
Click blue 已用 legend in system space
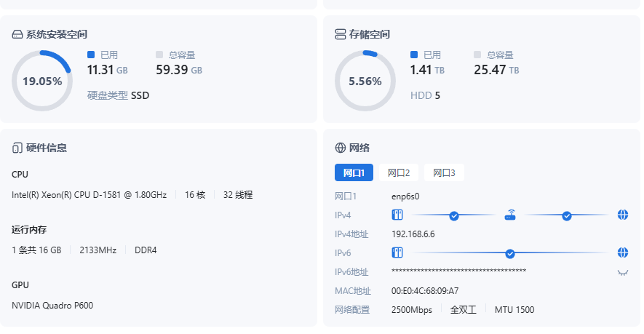103,55
